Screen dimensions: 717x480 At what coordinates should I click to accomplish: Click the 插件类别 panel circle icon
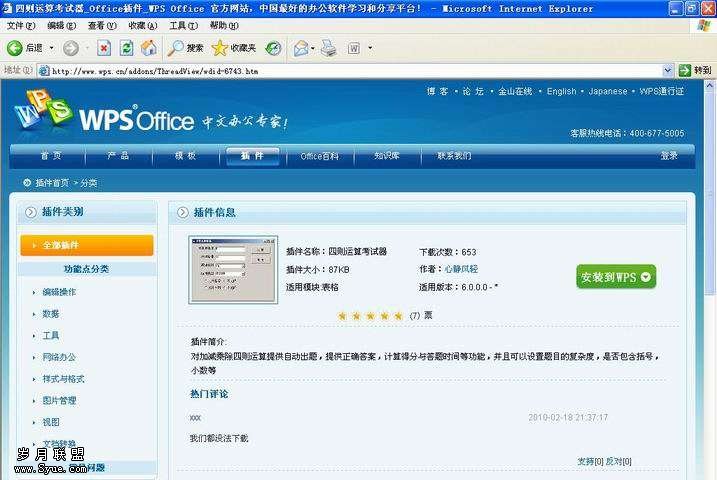click(x=31, y=212)
